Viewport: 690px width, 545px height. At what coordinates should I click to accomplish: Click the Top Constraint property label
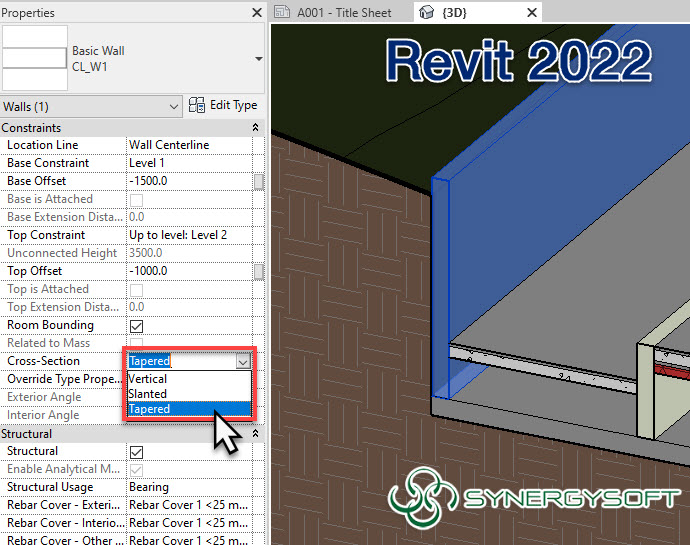(x=46, y=235)
